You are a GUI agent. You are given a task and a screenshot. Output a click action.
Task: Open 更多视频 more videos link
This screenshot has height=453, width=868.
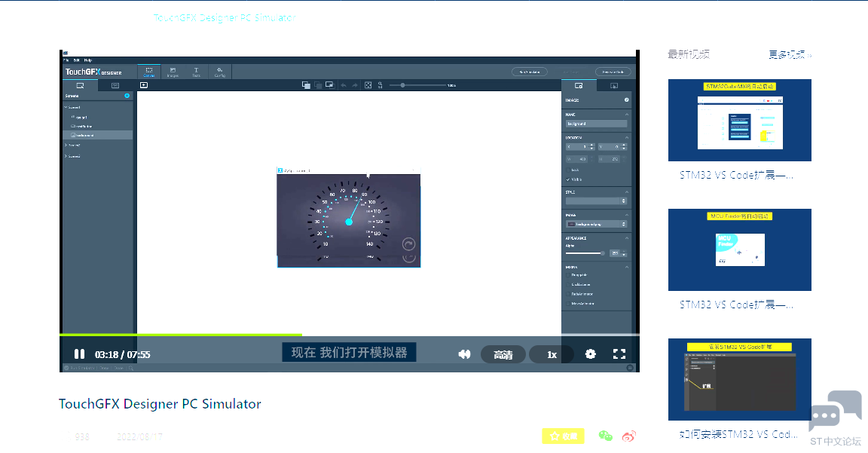point(790,54)
